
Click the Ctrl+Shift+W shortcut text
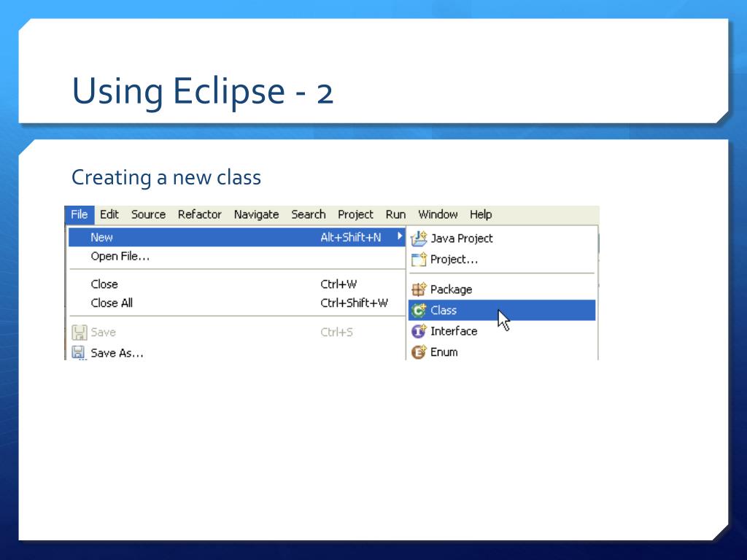point(354,303)
